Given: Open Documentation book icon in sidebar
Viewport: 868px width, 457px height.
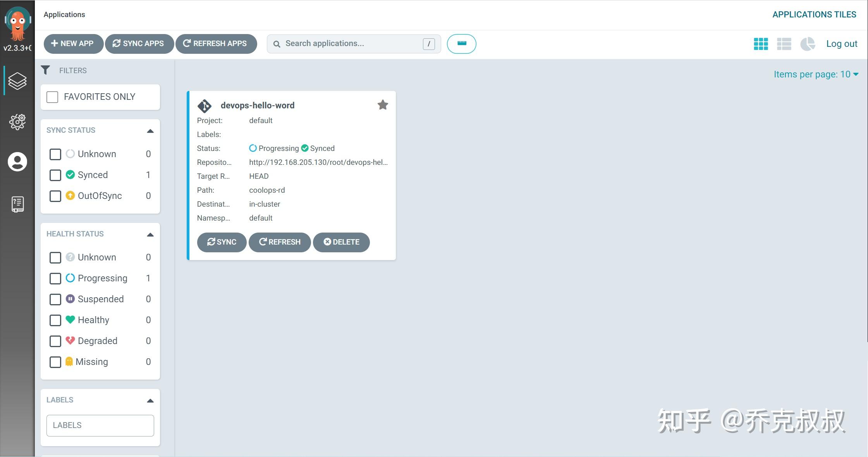Looking at the screenshot, I should coord(17,204).
